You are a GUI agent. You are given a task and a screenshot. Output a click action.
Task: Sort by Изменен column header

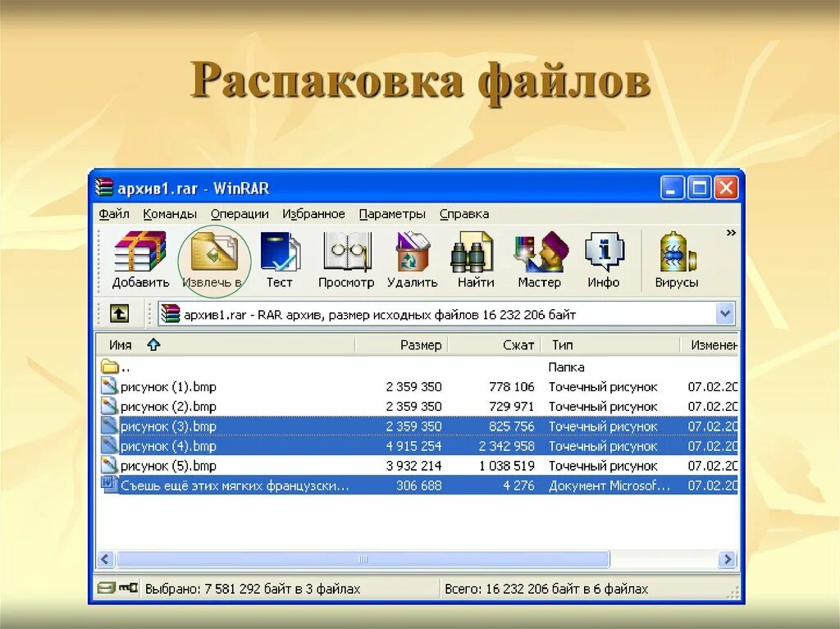tap(710, 345)
